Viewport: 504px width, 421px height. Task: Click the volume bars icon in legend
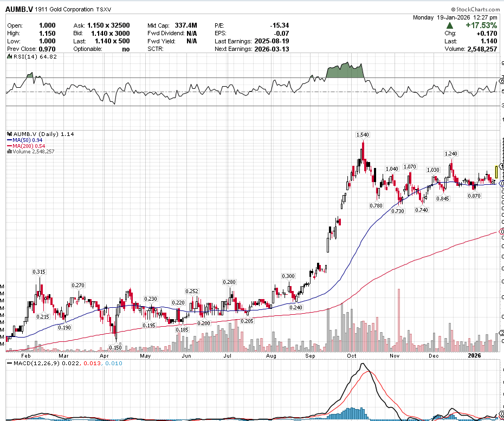[x=9, y=152]
